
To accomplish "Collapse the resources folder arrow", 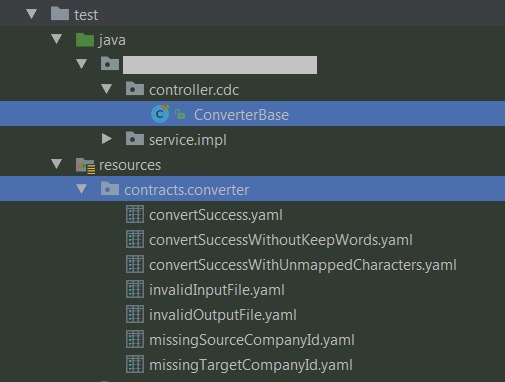I will [x=57, y=164].
